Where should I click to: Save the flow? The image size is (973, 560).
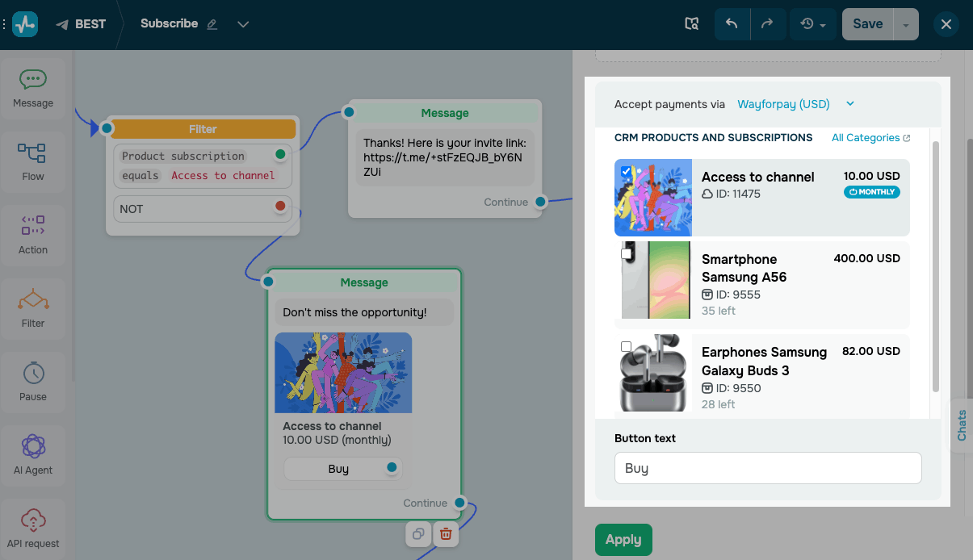(x=868, y=24)
